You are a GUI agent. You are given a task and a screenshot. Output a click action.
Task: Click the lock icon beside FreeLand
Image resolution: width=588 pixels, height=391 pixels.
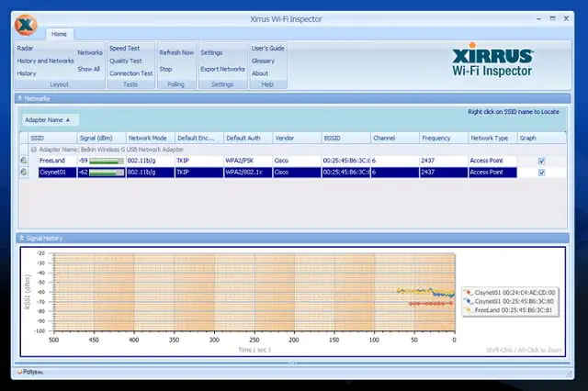(x=24, y=161)
